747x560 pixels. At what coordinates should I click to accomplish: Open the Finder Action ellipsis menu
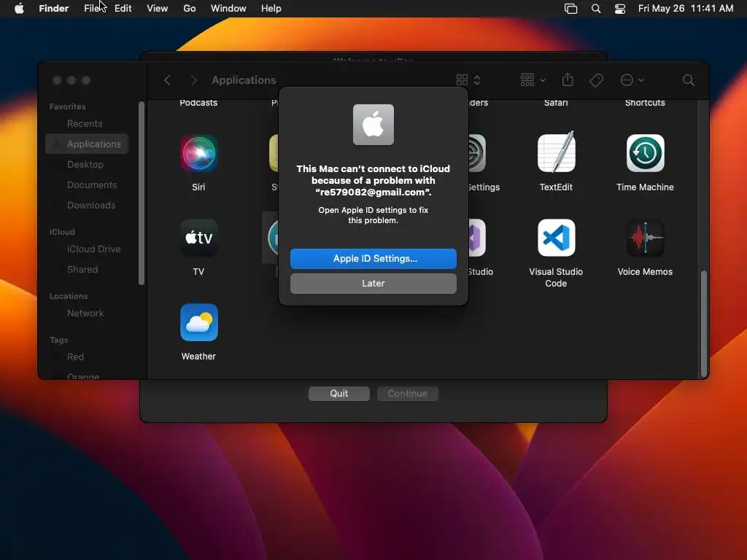[x=632, y=80]
